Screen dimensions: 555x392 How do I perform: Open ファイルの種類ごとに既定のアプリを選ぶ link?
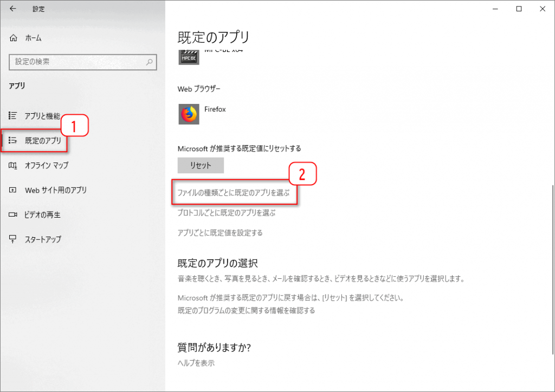click(x=235, y=193)
